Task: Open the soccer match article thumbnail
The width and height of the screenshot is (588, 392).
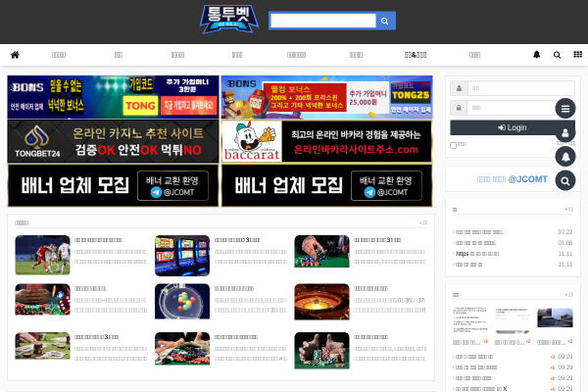Action: [42, 255]
